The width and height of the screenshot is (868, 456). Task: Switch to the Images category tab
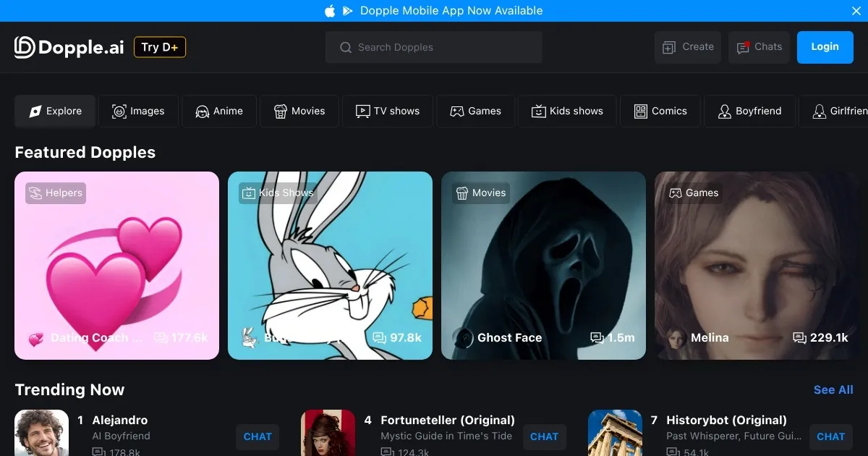click(x=138, y=111)
